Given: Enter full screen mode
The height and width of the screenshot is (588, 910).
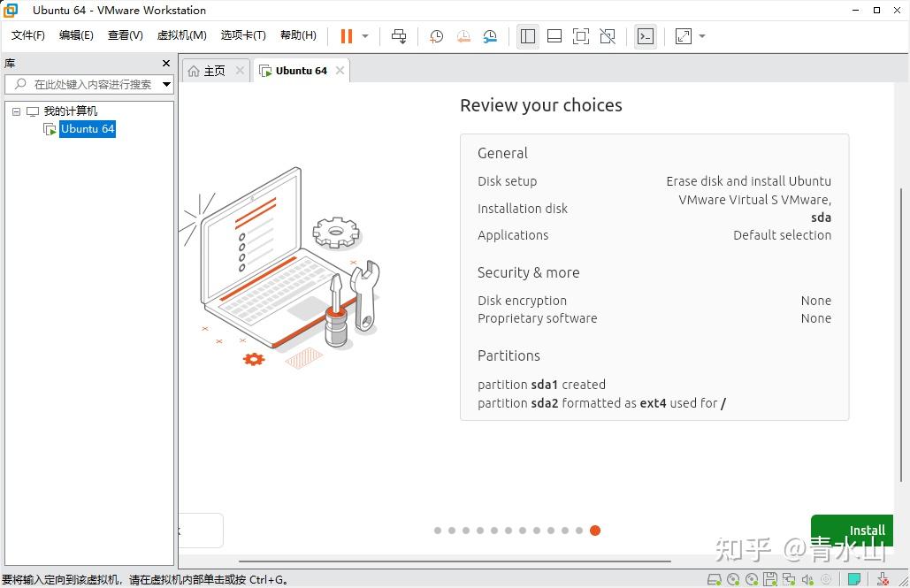Looking at the screenshot, I should click(580, 36).
